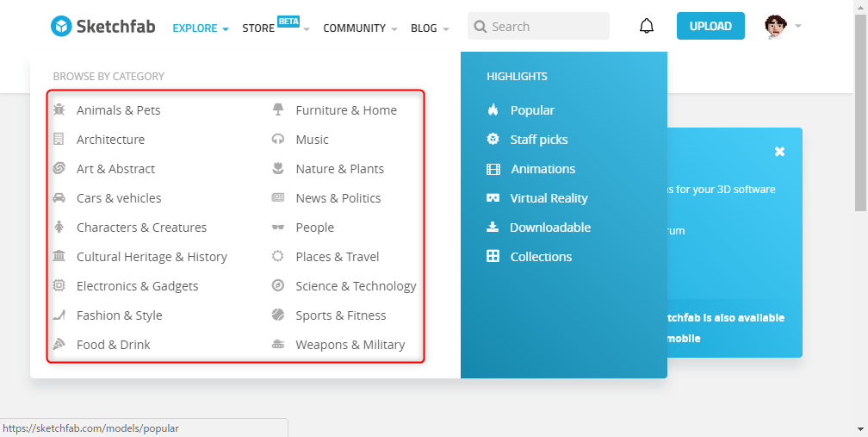Image resolution: width=868 pixels, height=437 pixels.
Task: Browse Fashion & Style category
Action: [x=120, y=315]
